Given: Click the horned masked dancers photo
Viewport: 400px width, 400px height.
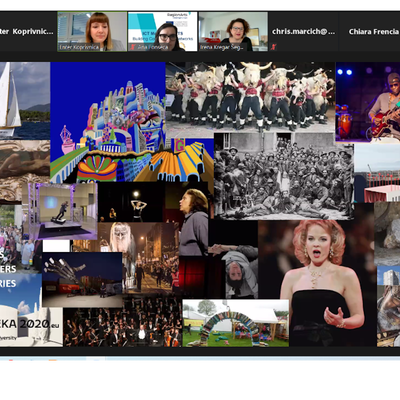Looking at the screenshot, I should [250, 97].
